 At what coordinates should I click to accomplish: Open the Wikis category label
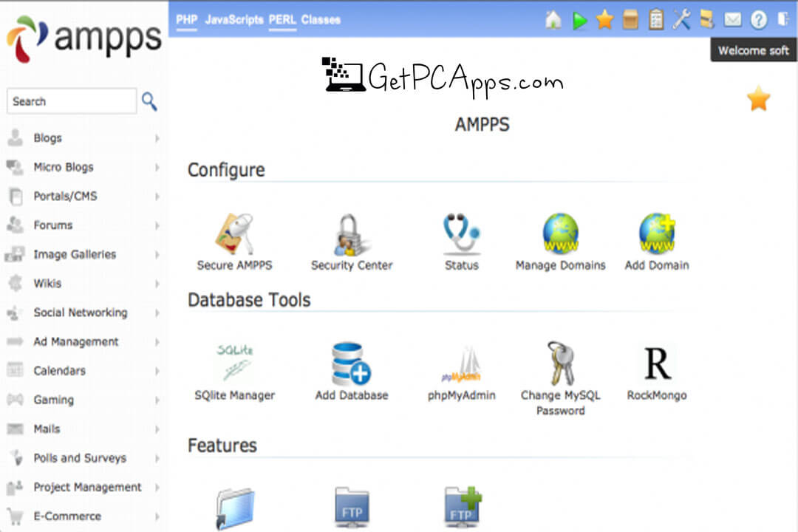(47, 283)
